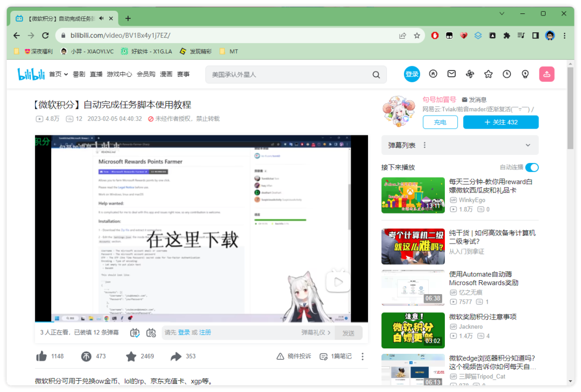Image resolution: width=581 pixels, height=392 pixels.
Task: Play the video with the play button
Action: pos(337,282)
